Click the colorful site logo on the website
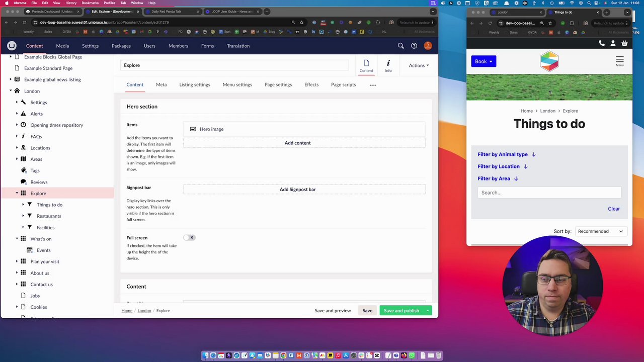Image resolution: width=644 pixels, height=362 pixels. (549, 61)
